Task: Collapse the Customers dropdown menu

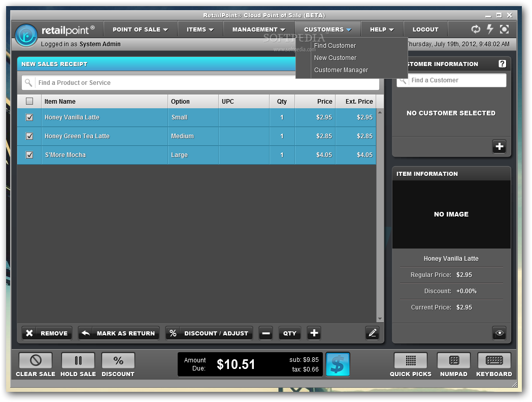Action: coord(328,29)
